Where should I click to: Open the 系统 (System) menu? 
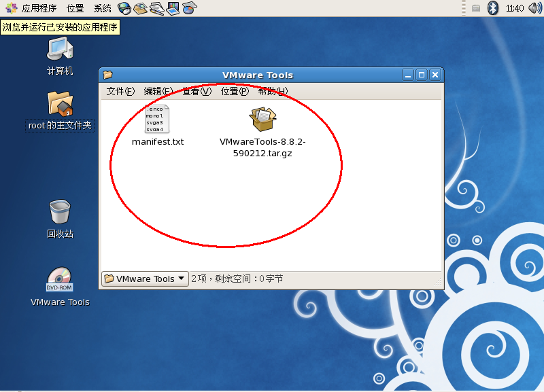click(x=103, y=8)
